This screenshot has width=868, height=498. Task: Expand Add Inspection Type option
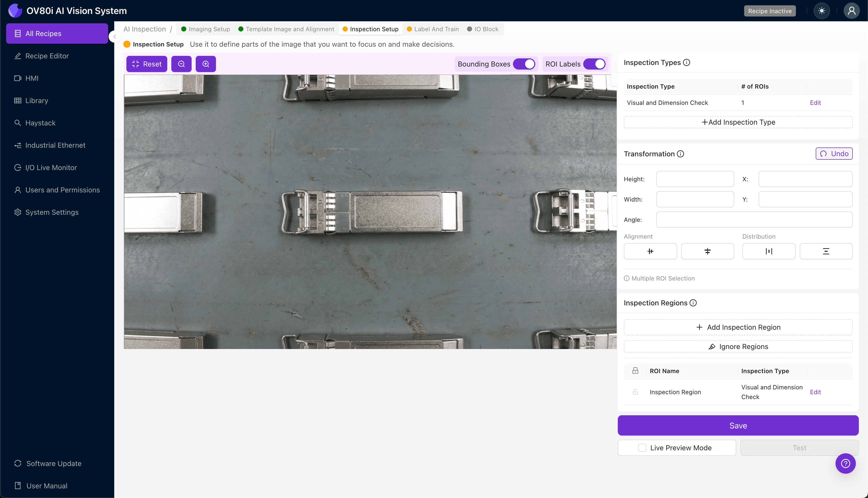738,122
